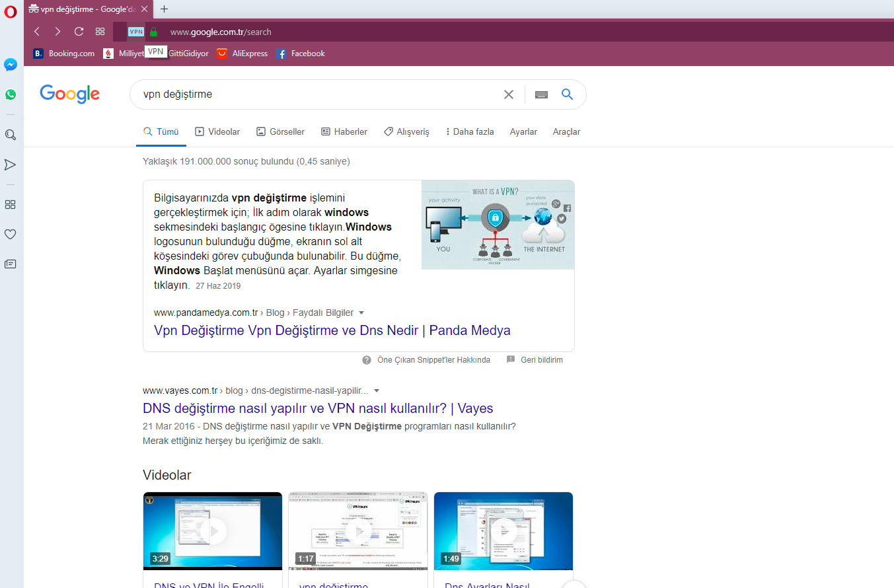Play the 3:29 video thumbnail

(x=213, y=531)
